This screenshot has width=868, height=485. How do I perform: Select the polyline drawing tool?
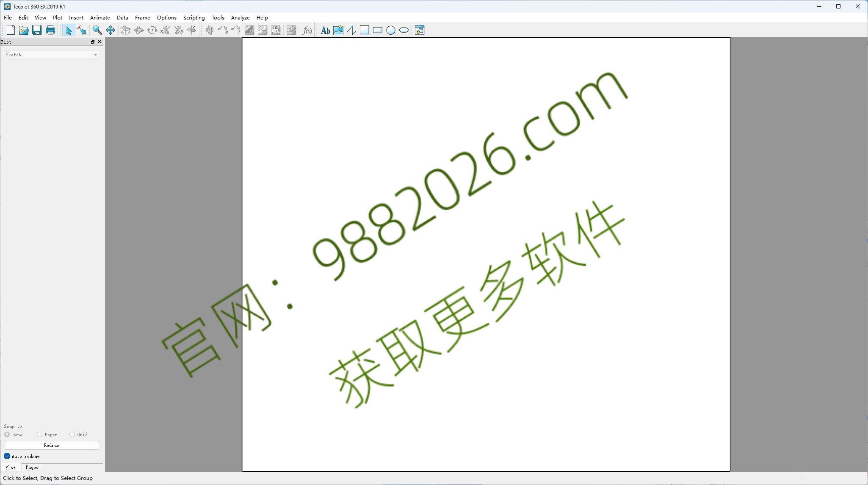pos(351,30)
